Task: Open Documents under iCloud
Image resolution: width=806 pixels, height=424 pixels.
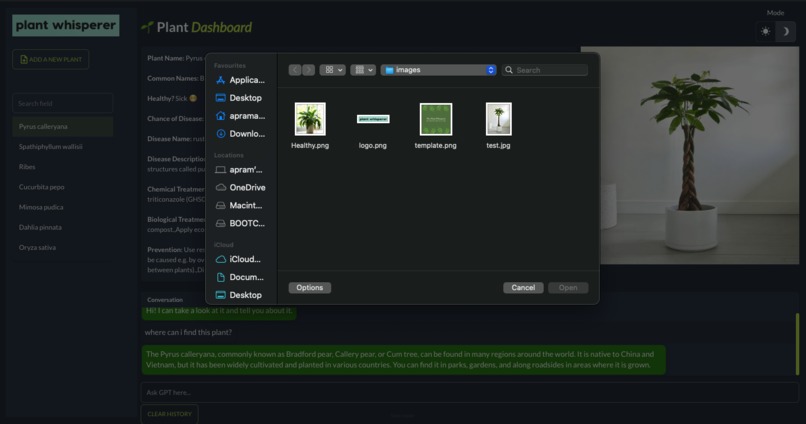Action: 241,278
